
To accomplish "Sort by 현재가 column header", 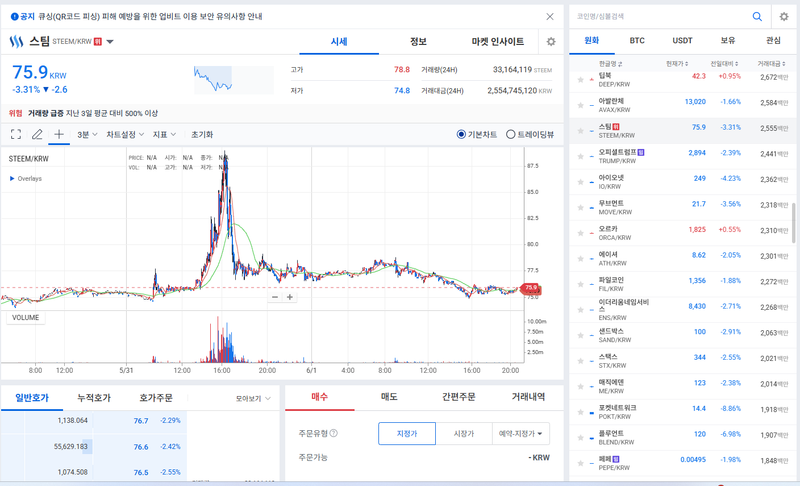I will [677, 64].
